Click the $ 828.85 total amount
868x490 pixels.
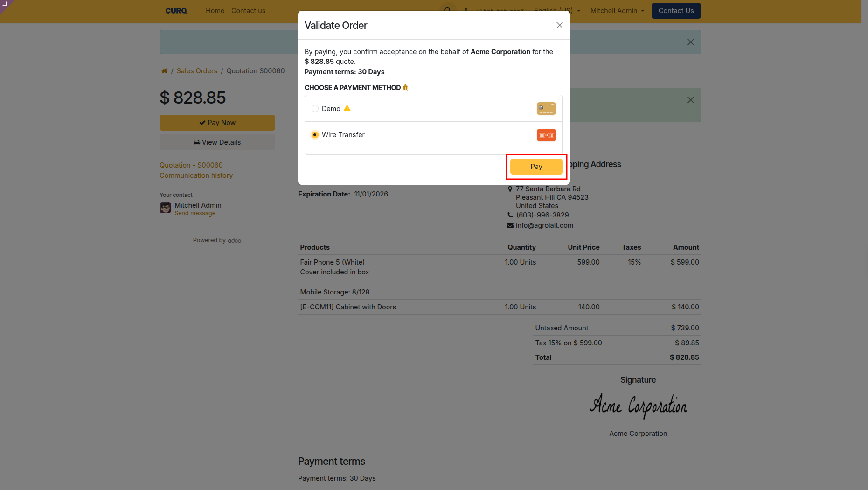tap(684, 357)
